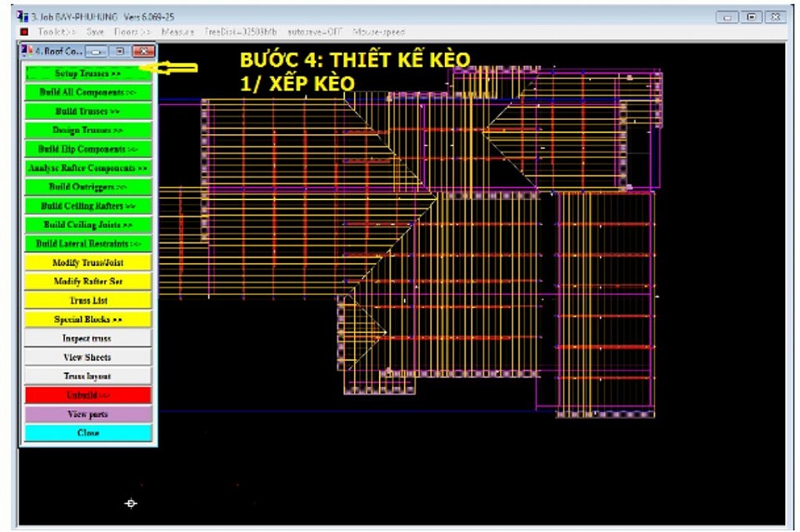Click Save in the menu bar
Viewport: 800px width, 532px height.
point(96,32)
